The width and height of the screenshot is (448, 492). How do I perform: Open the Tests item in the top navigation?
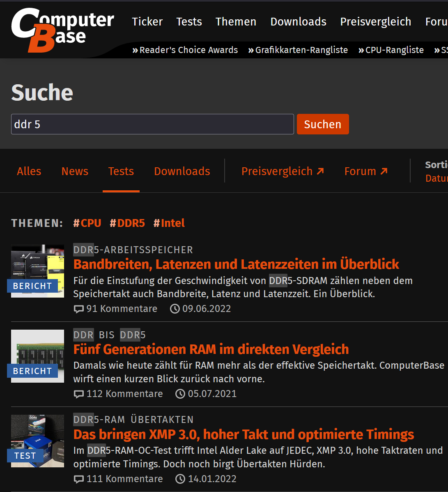(189, 22)
